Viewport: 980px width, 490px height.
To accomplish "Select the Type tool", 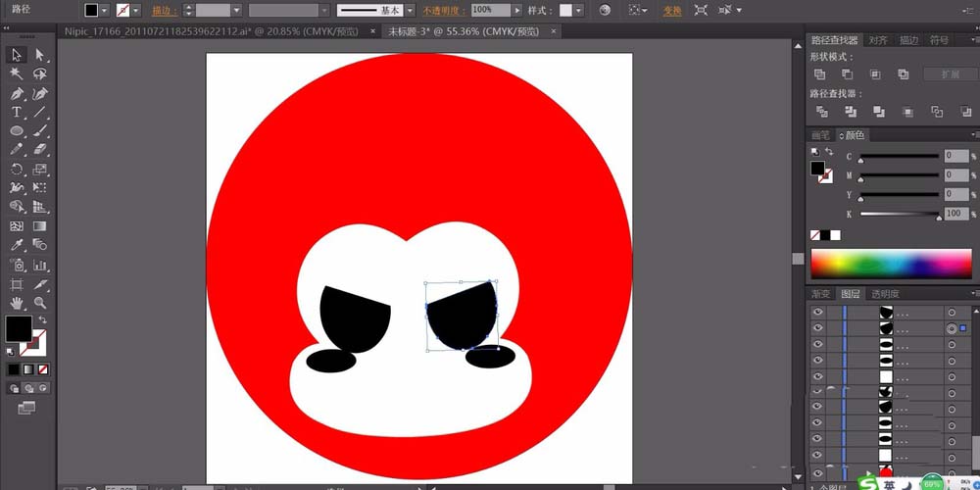I will (x=17, y=113).
